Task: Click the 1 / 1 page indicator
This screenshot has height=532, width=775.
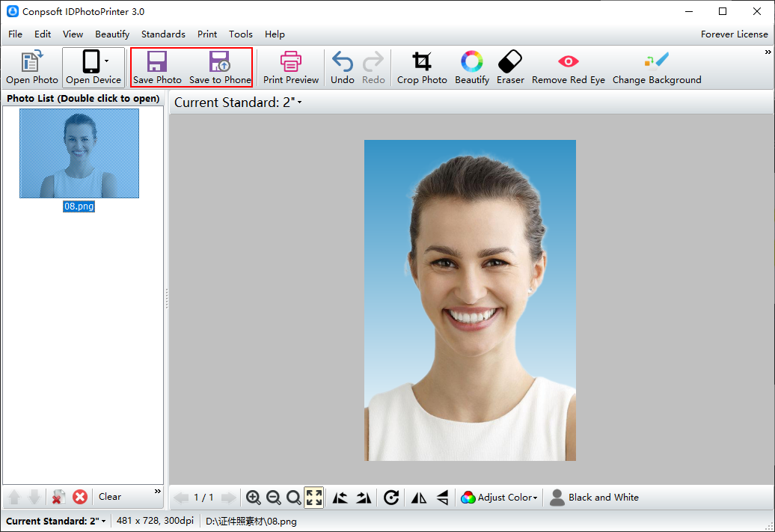Action: point(203,498)
